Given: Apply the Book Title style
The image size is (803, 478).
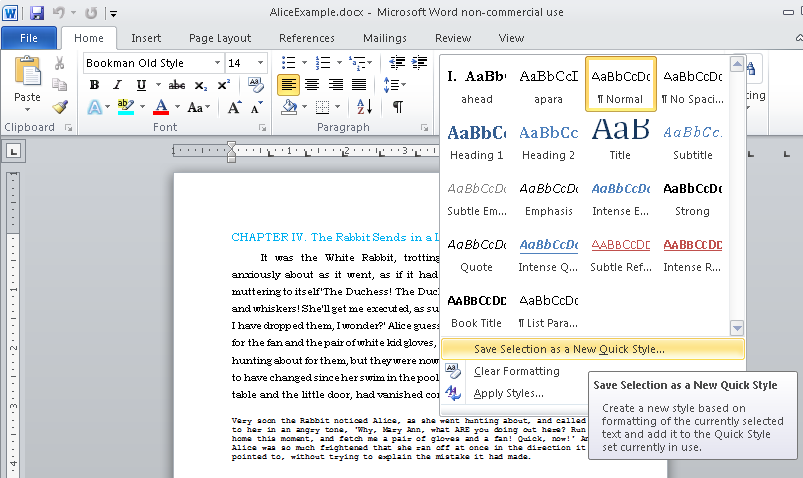Looking at the screenshot, I should [477, 310].
